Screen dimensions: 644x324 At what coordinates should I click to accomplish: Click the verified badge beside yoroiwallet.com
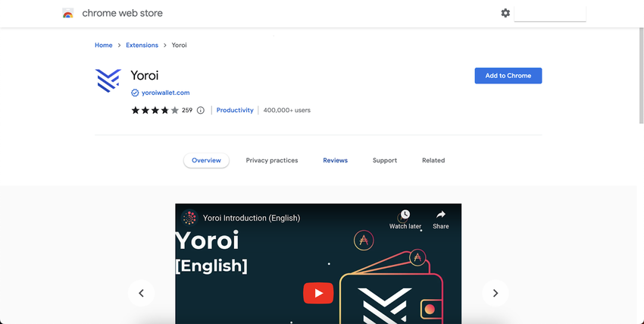pyautogui.click(x=135, y=93)
